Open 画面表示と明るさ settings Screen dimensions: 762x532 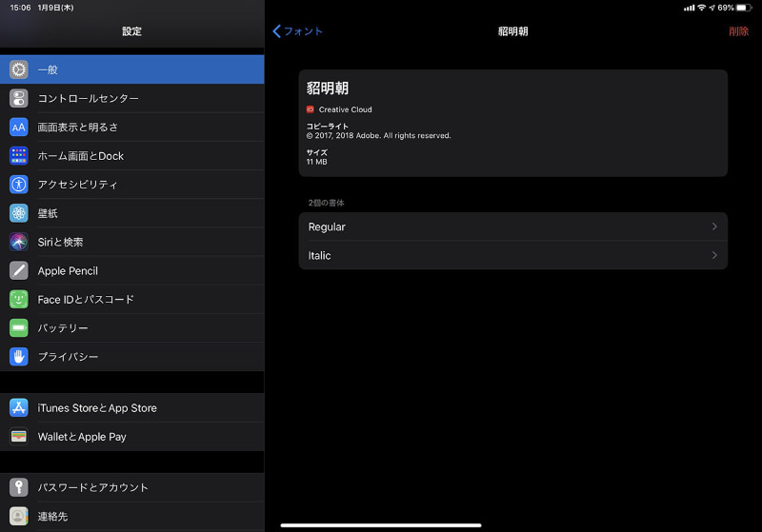132,128
